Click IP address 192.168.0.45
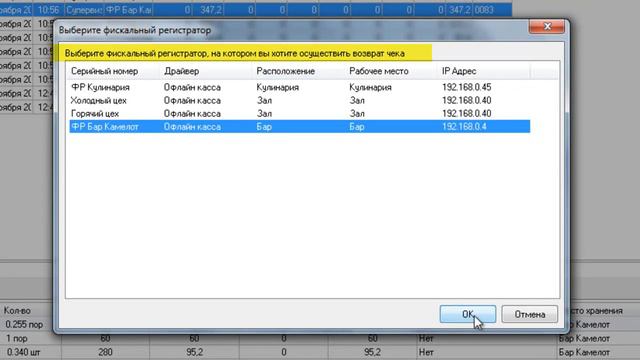The image size is (640, 360). (467, 87)
